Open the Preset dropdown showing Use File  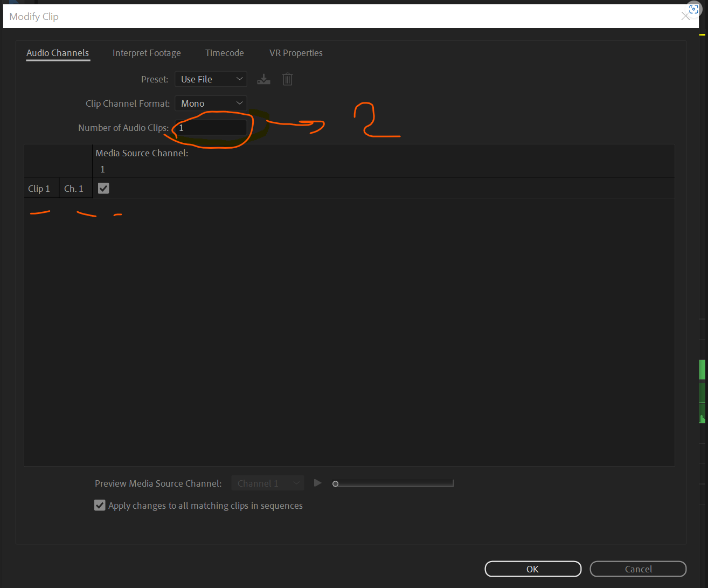[x=211, y=79]
